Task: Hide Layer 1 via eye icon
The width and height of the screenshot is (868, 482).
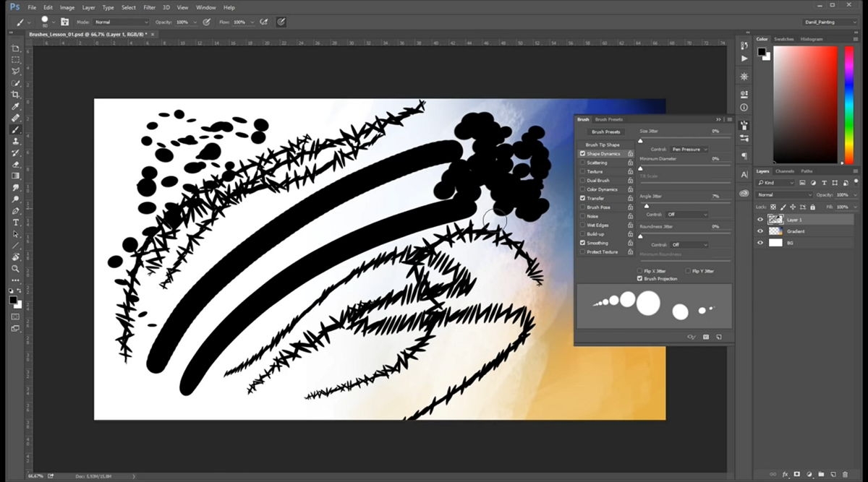Action: 759,219
